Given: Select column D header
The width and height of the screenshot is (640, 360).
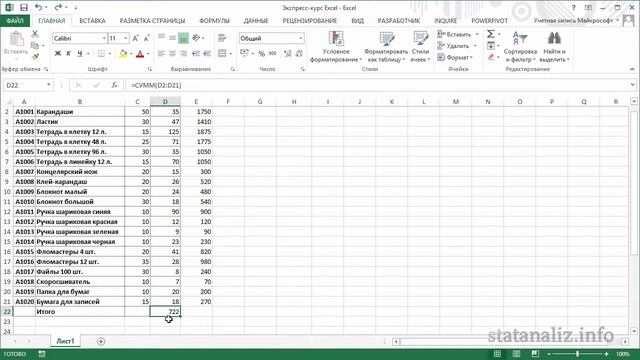Looking at the screenshot, I should pyautogui.click(x=165, y=101).
